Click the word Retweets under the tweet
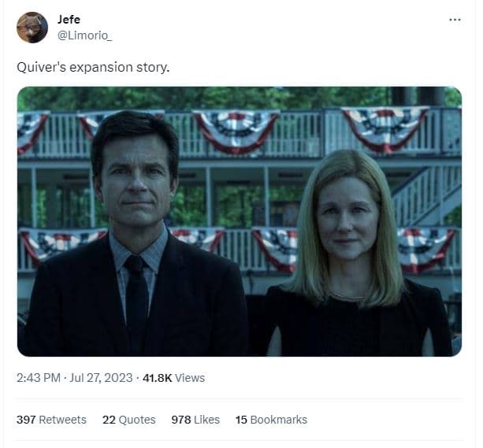The width and height of the screenshot is (483, 448). point(63,420)
